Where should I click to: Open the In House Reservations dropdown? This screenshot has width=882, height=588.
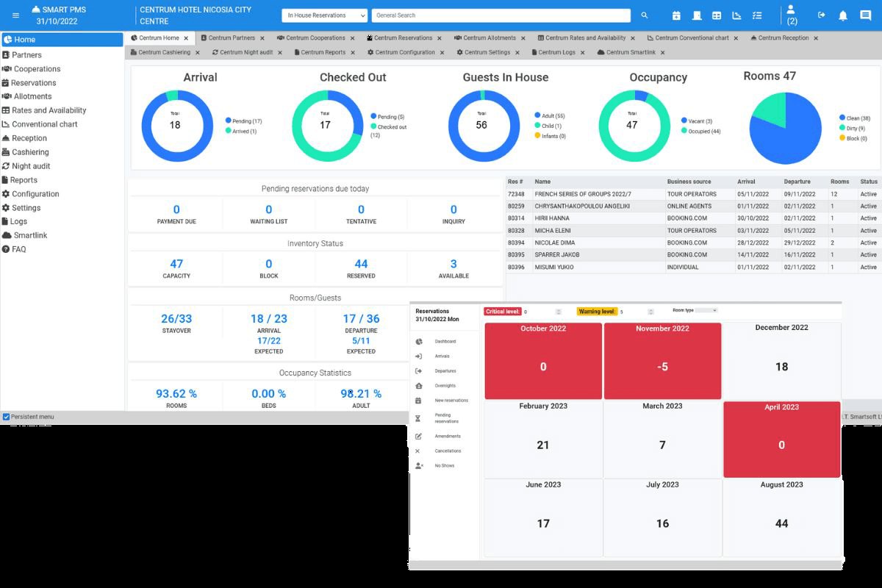[325, 15]
